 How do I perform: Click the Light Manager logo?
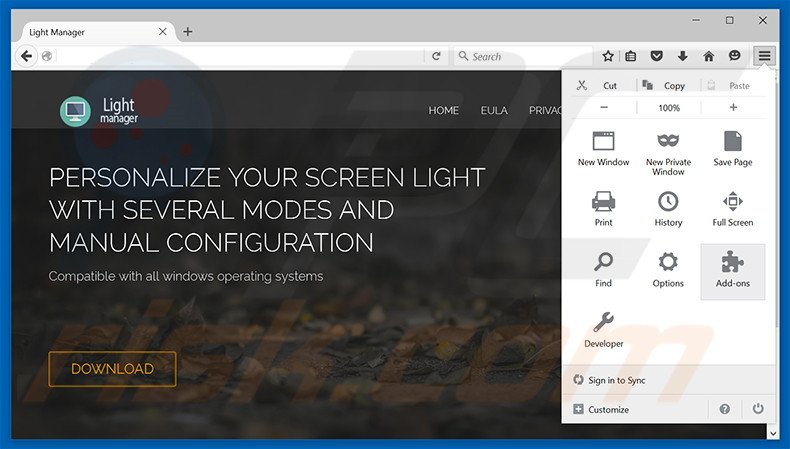(x=99, y=111)
